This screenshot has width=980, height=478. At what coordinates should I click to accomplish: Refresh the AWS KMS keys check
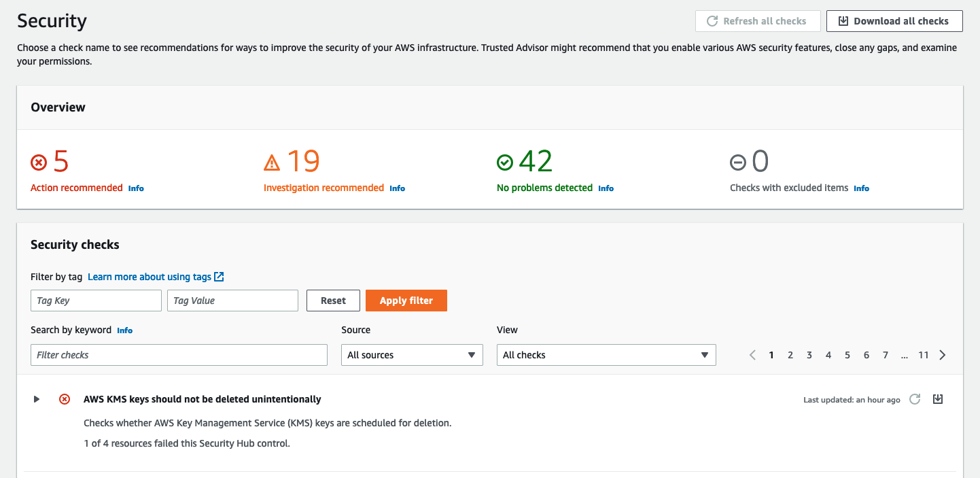point(915,399)
